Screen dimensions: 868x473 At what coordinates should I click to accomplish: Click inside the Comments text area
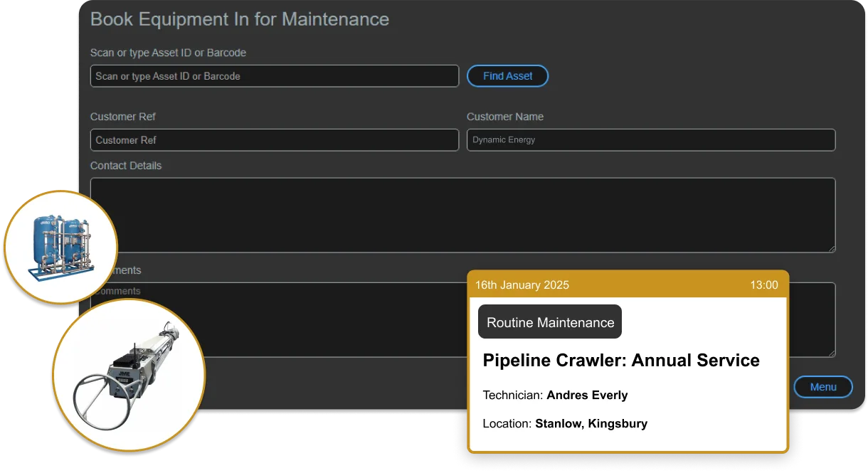[x=285, y=320]
